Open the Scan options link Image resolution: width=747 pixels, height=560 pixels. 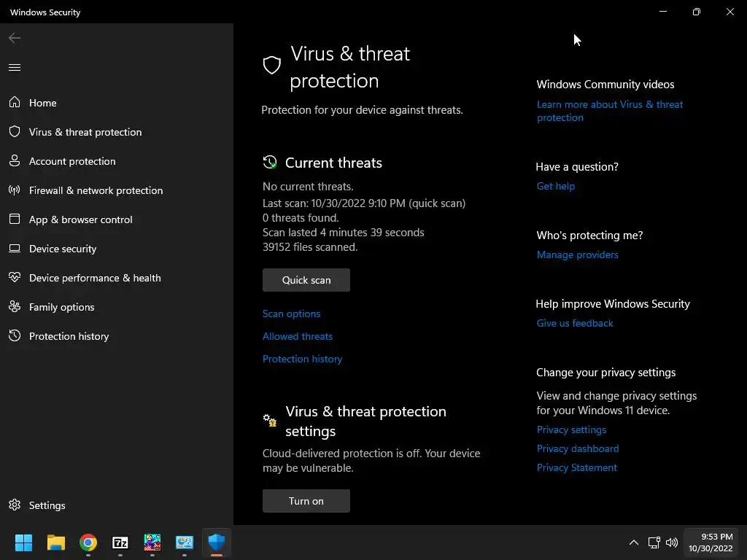click(292, 314)
